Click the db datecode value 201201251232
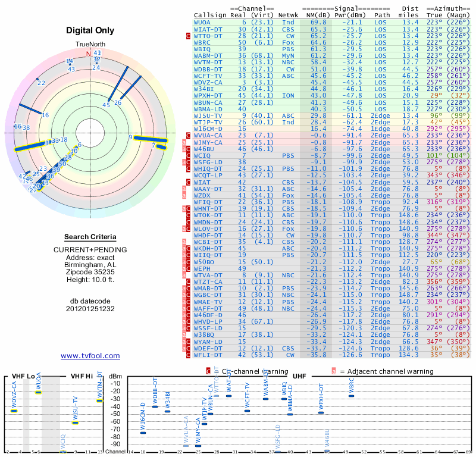Screen dimensions: 476x457 coord(90,309)
